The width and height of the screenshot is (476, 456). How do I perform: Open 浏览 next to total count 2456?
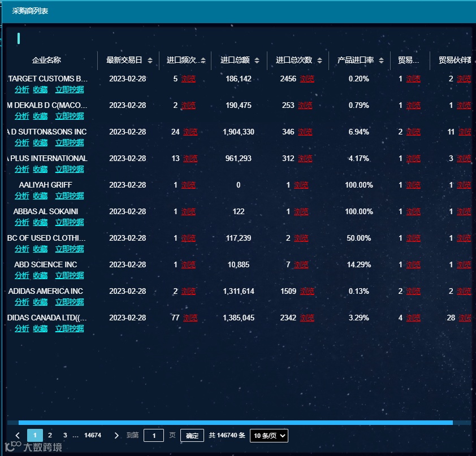pyautogui.click(x=307, y=79)
